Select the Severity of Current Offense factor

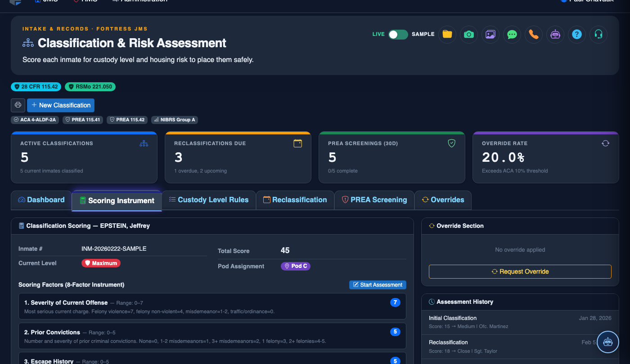tap(212, 306)
